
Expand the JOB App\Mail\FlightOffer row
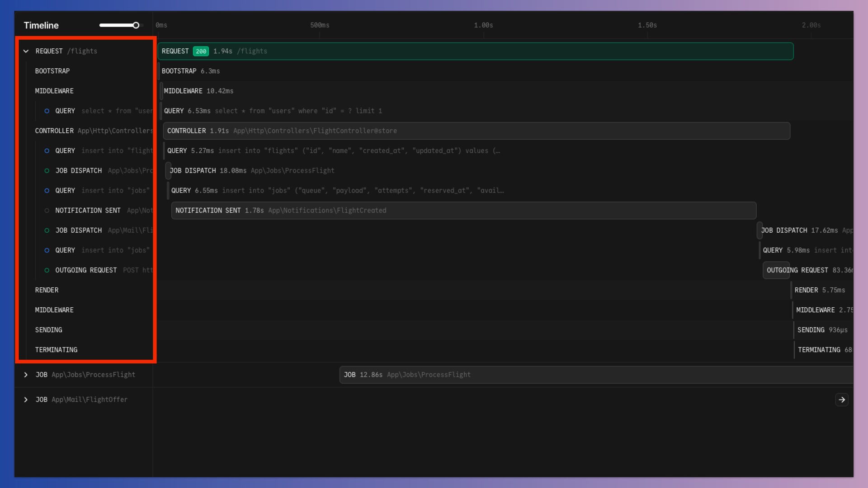pos(26,399)
